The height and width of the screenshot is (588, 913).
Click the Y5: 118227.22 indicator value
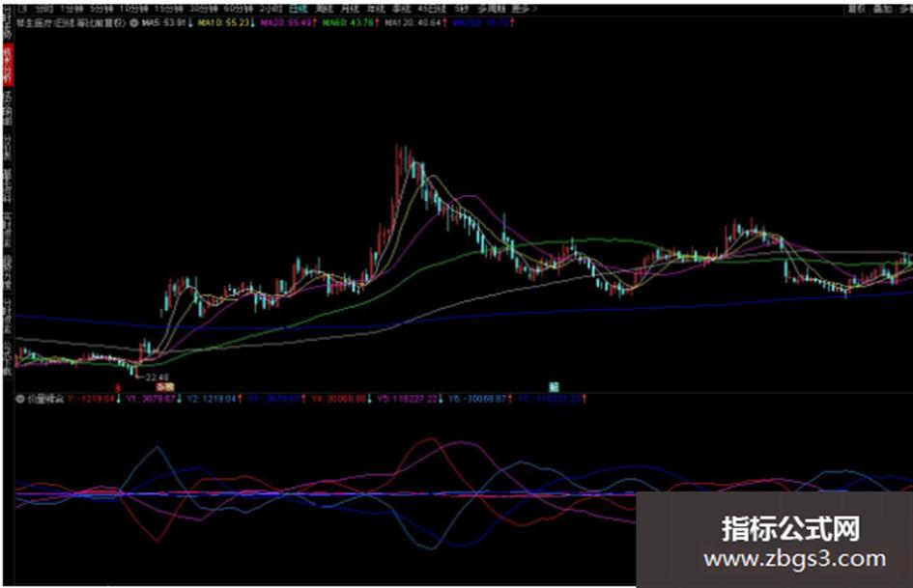point(407,399)
